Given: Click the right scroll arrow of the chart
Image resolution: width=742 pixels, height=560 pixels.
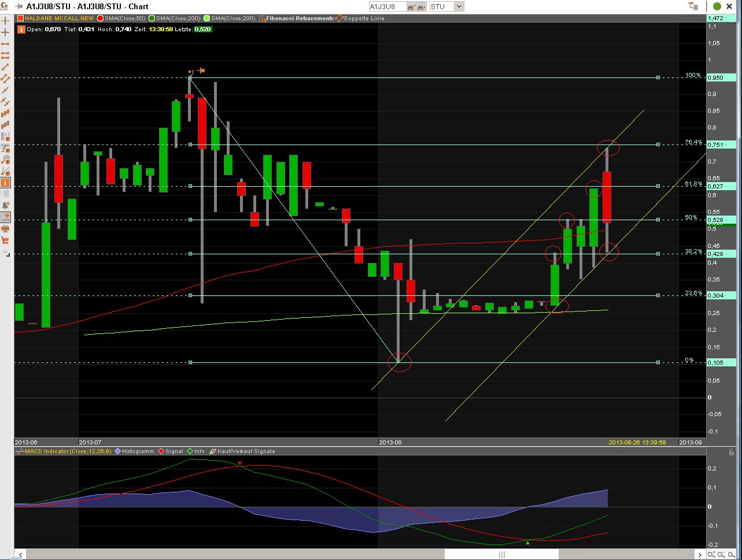Looking at the screenshot, I should 701,555.
